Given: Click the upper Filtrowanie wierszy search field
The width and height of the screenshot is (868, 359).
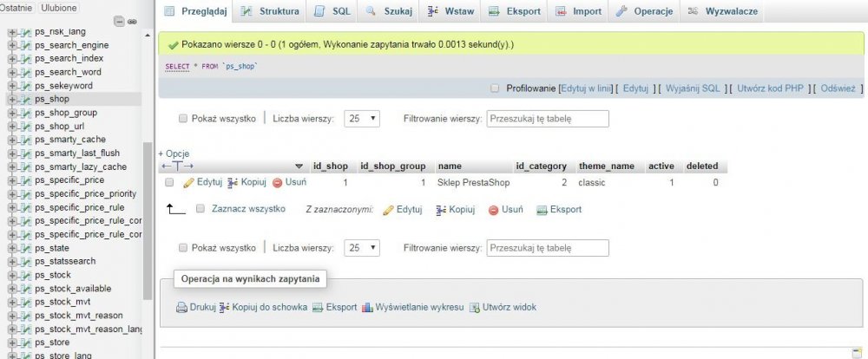Looking at the screenshot, I should coord(548,119).
